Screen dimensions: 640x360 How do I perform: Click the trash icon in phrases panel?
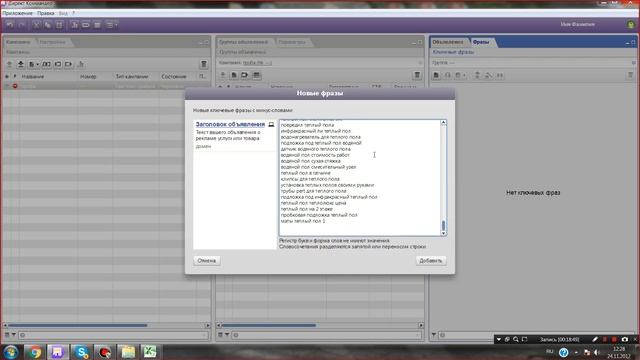coord(630,75)
